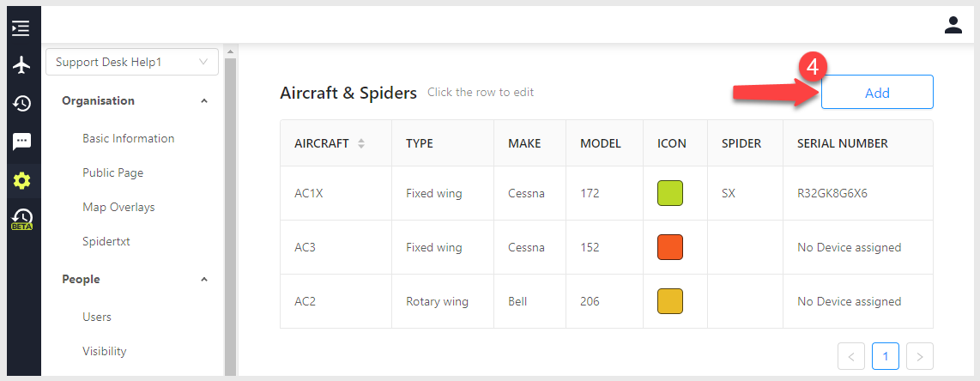
Task: Open the messages chat bubble icon
Action: 21,142
